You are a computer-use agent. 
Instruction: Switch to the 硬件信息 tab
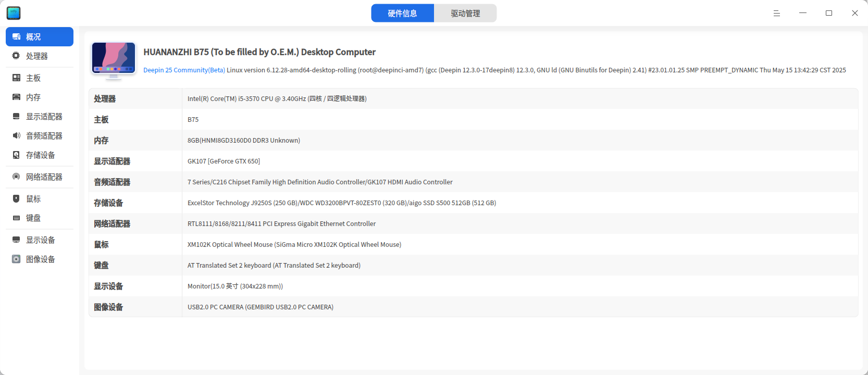point(403,13)
